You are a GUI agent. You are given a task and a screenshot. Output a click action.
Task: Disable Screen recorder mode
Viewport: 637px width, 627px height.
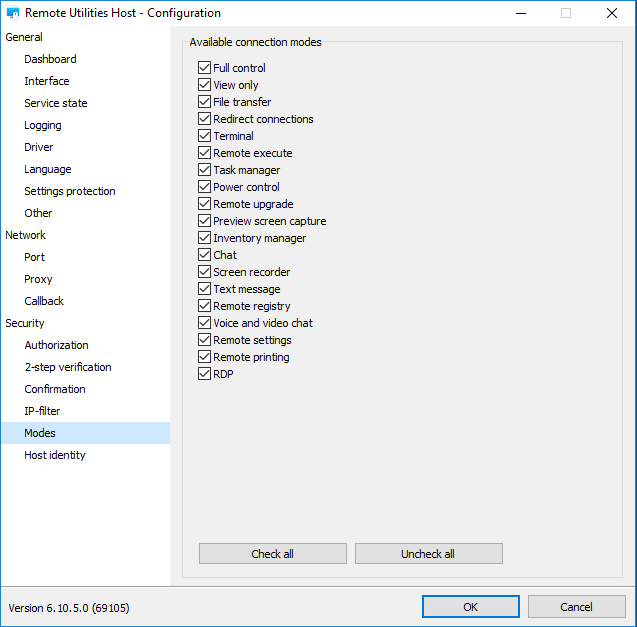[x=205, y=272]
